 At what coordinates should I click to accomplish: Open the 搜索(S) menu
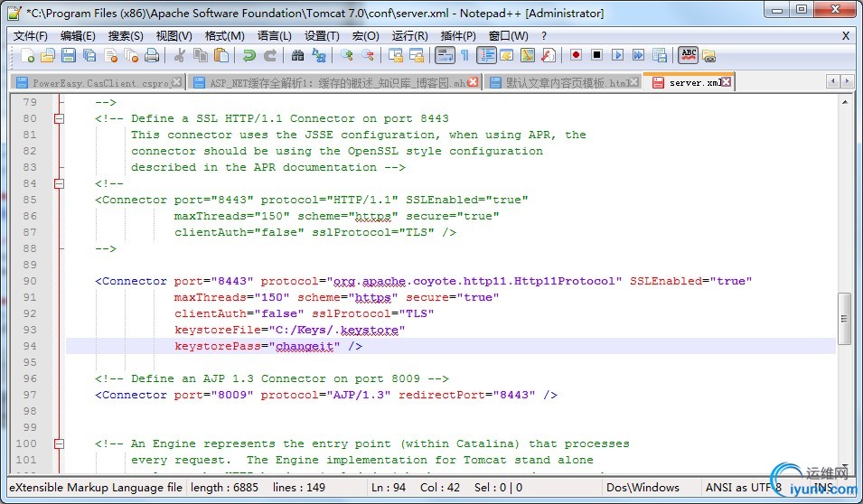pyautogui.click(x=126, y=36)
